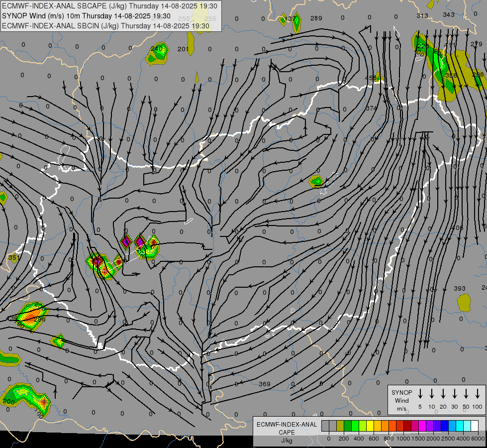Select the olive swatch in CAPE legend

(x=340, y=426)
